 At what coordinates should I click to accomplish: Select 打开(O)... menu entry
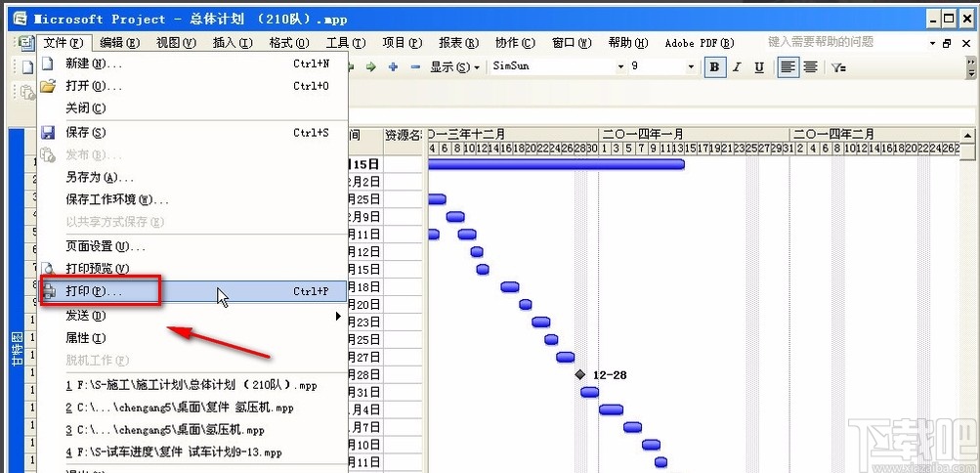coord(192,86)
